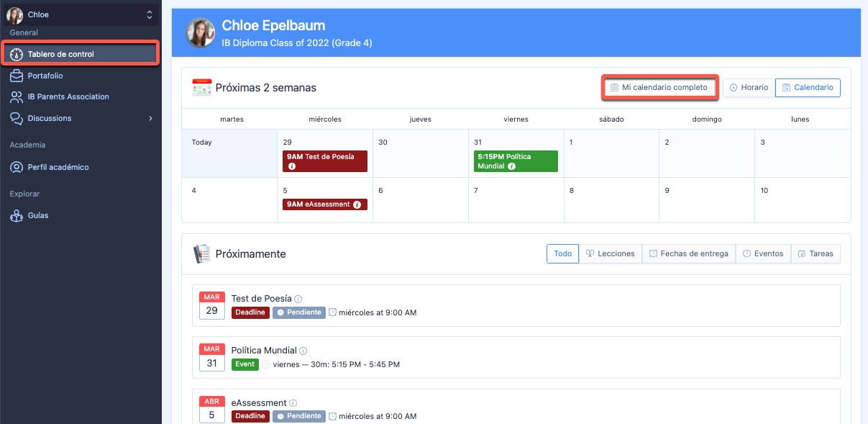
Task: Switch calendar view to Horario
Action: pos(749,88)
